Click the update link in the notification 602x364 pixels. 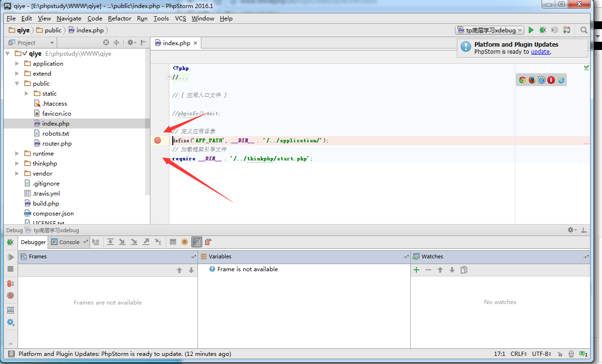540,51
